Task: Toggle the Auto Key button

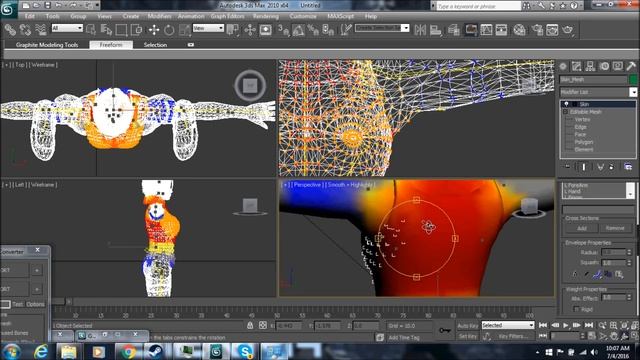Action: point(468,326)
